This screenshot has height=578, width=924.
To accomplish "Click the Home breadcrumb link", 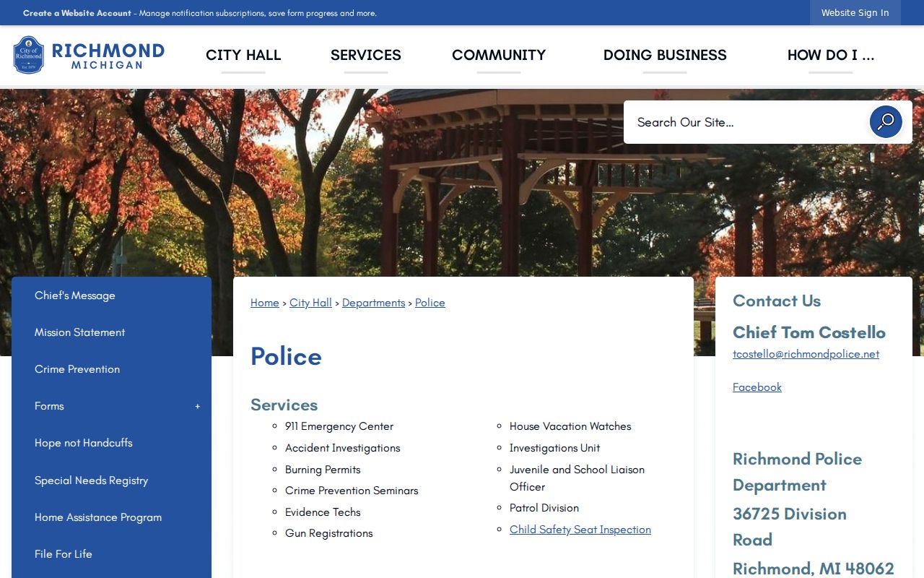I will pyautogui.click(x=265, y=303).
